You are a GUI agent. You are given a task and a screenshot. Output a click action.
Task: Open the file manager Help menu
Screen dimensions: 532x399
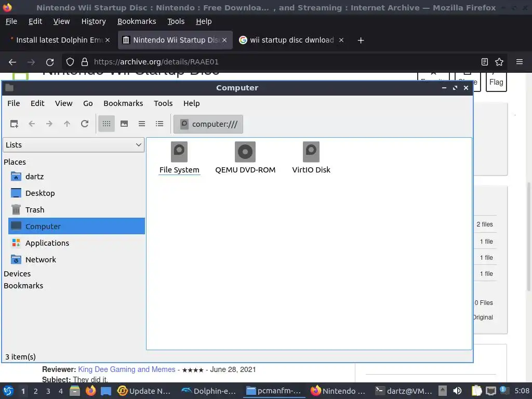point(191,103)
